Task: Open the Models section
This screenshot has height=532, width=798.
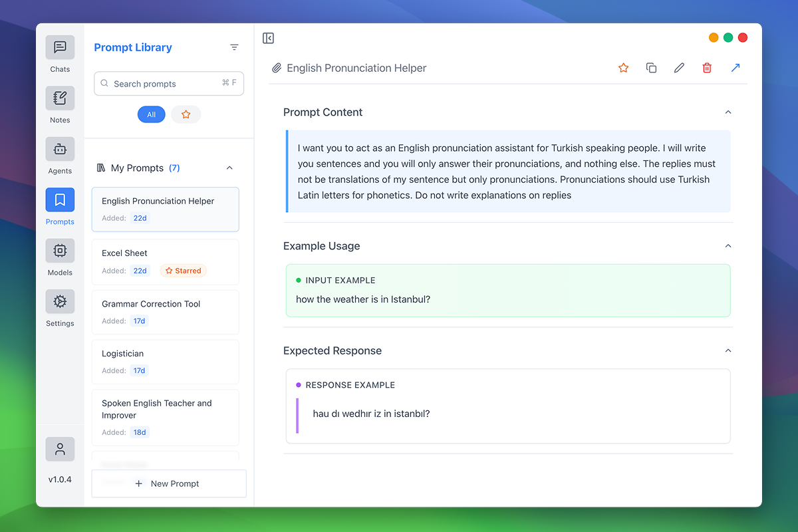Action: [60, 251]
